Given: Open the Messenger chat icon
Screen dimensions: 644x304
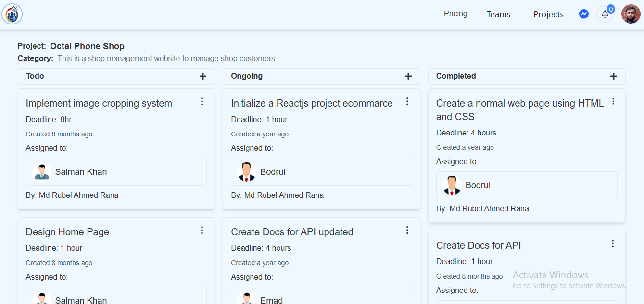Looking at the screenshot, I should click(584, 14).
